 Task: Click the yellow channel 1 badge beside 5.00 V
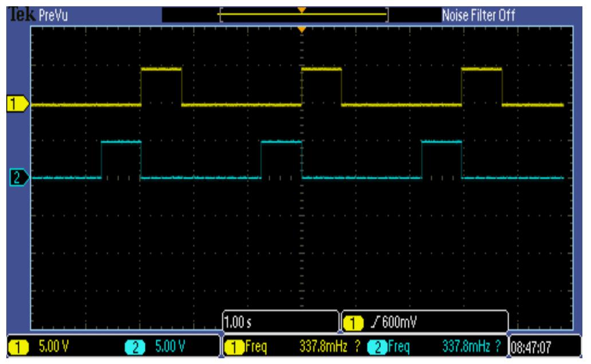click(18, 347)
